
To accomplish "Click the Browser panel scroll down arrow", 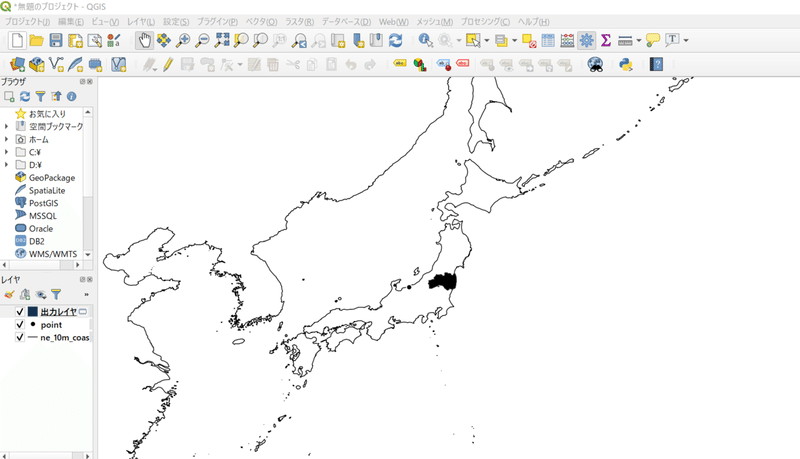I will [x=88, y=254].
